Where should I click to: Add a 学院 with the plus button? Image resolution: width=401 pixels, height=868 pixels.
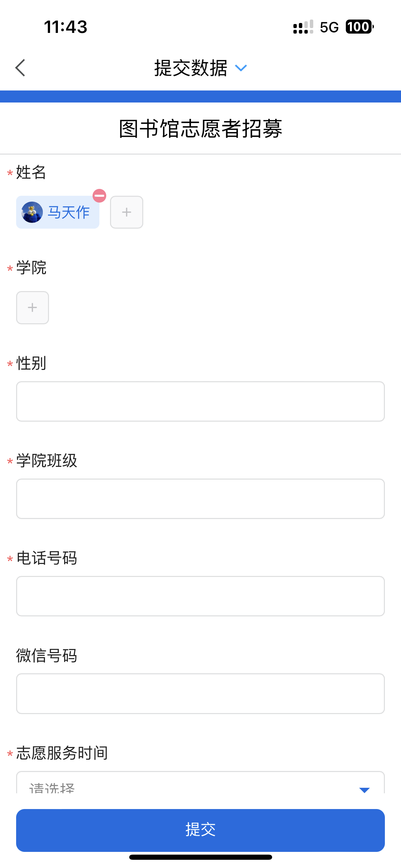[x=33, y=308]
